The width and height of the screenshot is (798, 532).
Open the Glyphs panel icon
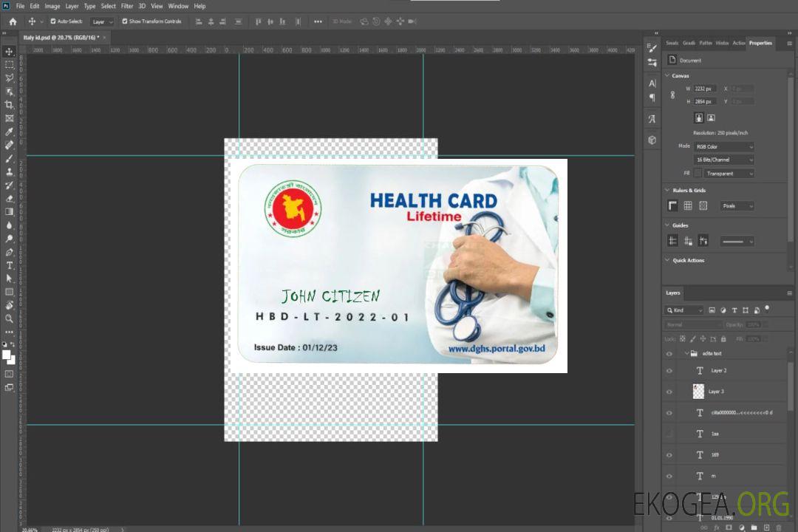pos(652,119)
